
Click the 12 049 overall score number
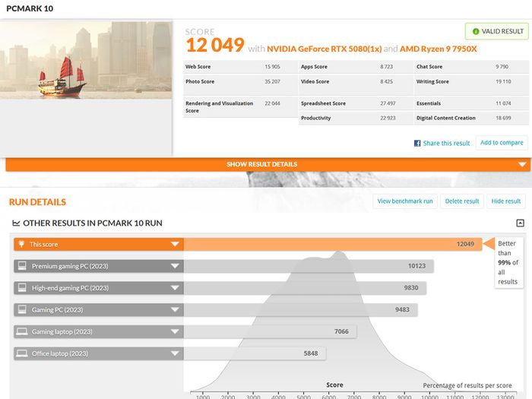click(215, 45)
